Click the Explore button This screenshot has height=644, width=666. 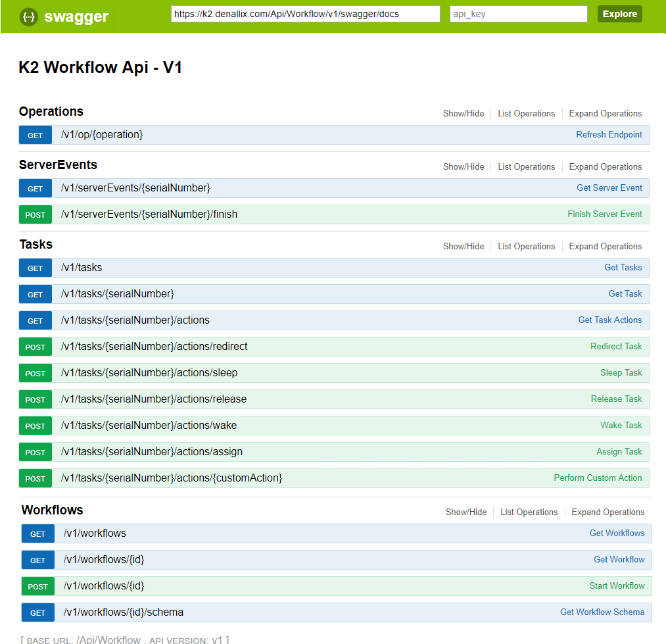point(619,14)
